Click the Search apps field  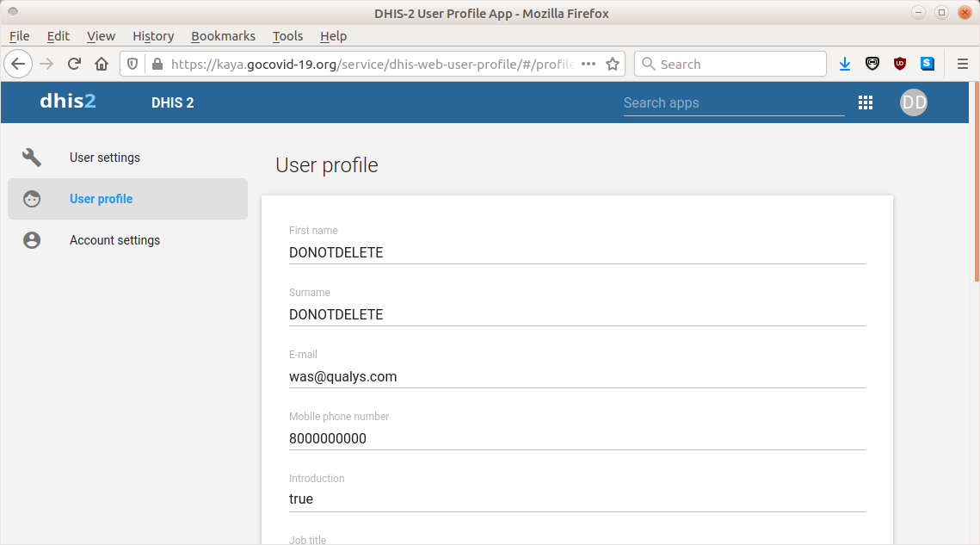pyautogui.click(x=731, y=102)
